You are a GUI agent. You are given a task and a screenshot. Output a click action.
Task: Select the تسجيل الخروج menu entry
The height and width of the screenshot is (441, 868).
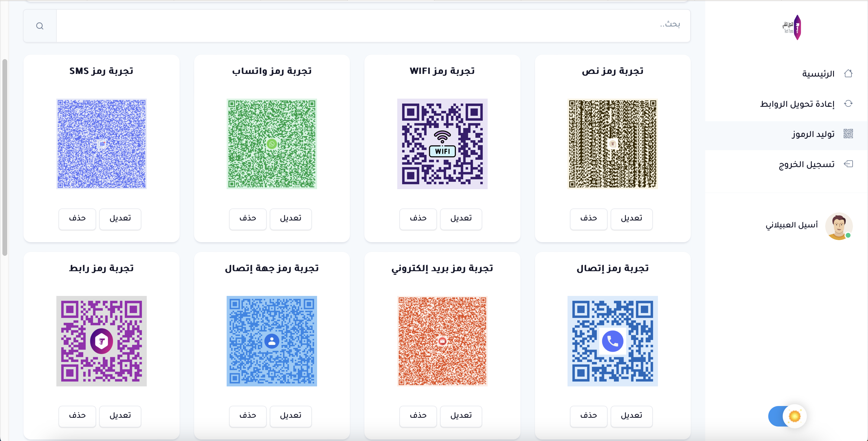[806, 164]
